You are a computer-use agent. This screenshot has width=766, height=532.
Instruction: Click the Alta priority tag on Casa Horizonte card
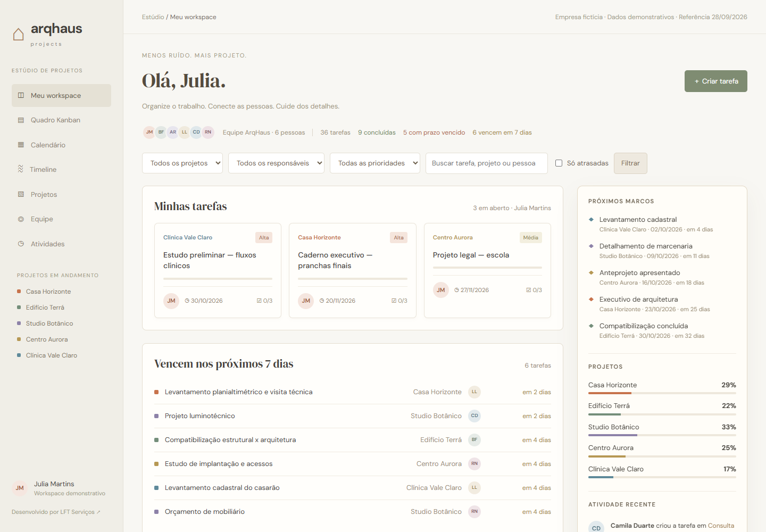tap(399, 238)
